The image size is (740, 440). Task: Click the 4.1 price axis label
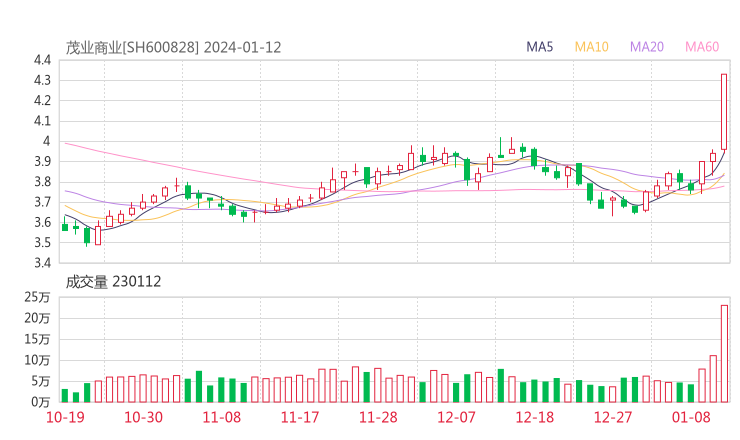42,121
